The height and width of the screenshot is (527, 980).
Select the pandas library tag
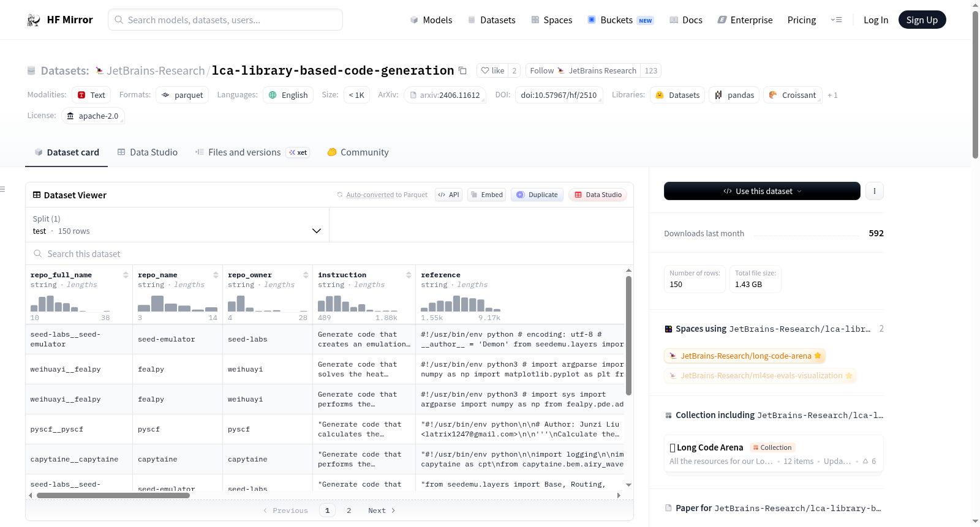pos(734,95)
